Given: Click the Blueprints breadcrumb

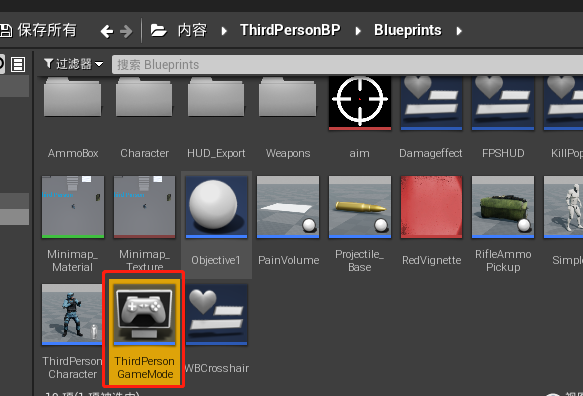Looking at the screenshot, I should (x=408, y=30).
